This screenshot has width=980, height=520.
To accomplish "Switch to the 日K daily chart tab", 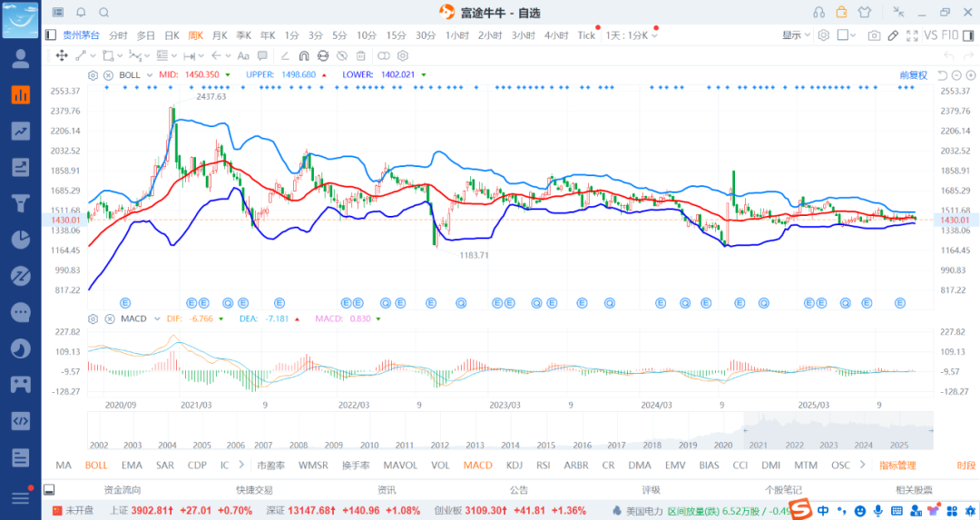I will [x=171, y=35].
